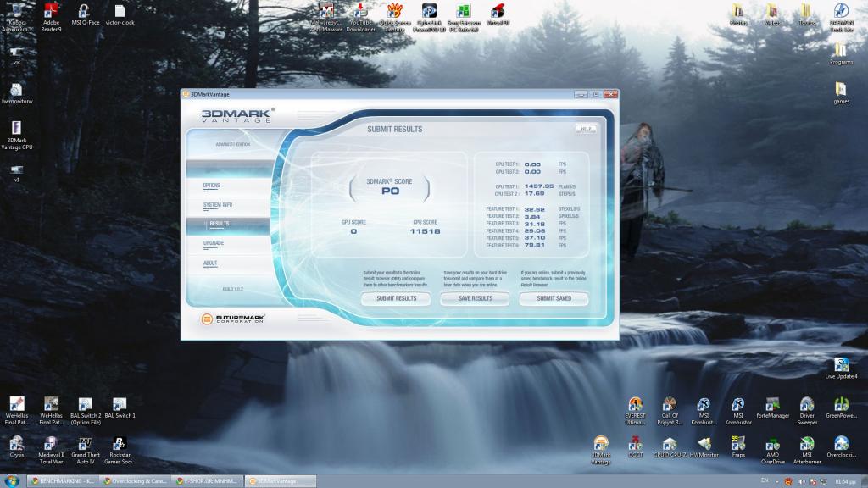This screenshot has width=868, height=488.
Task: Launch the MSI Q-Face shortcut
Action: tap(86, 14)
